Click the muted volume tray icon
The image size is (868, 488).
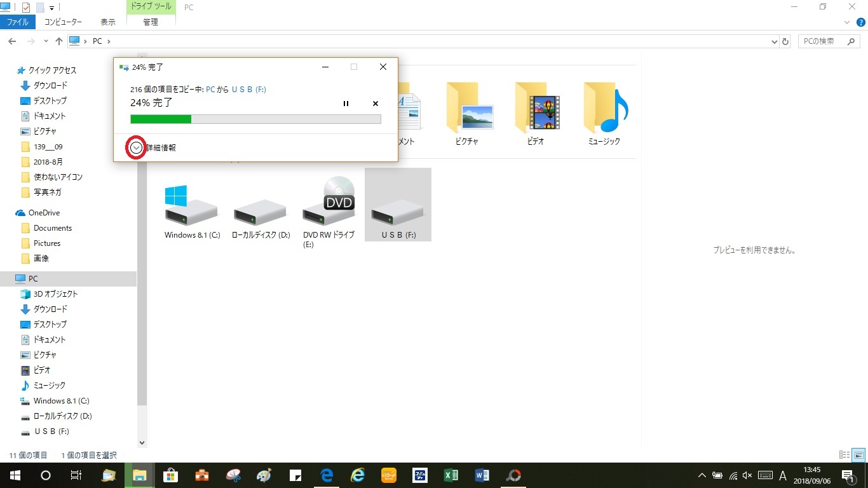(747, 475)
